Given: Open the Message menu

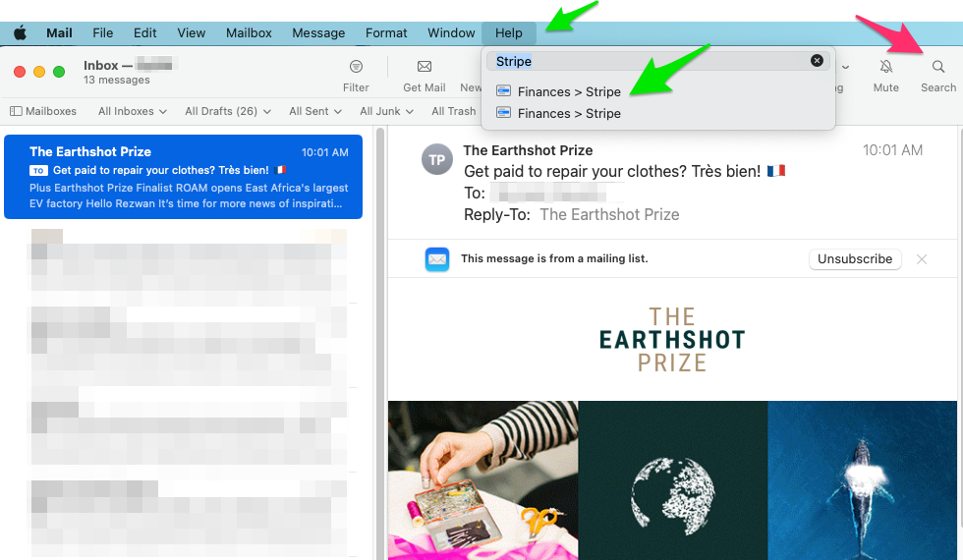Looking at the screenshot, I should 318,33.
